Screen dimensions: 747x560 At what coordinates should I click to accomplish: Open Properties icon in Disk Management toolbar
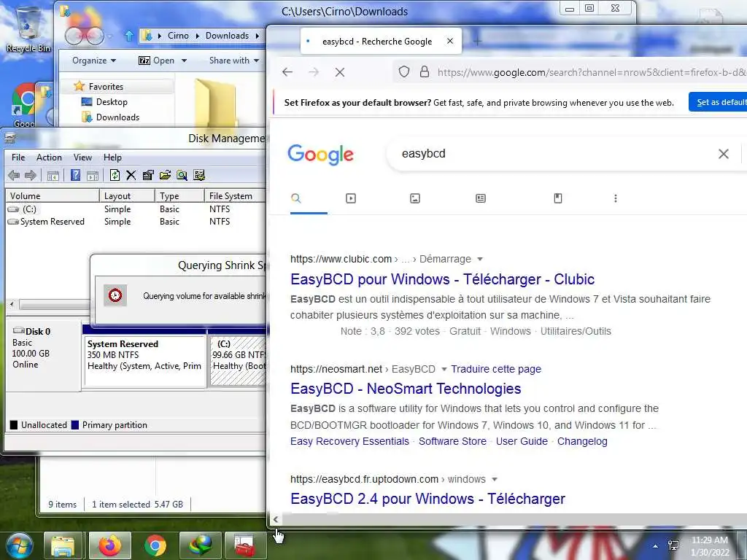click(x=148, y=175)
